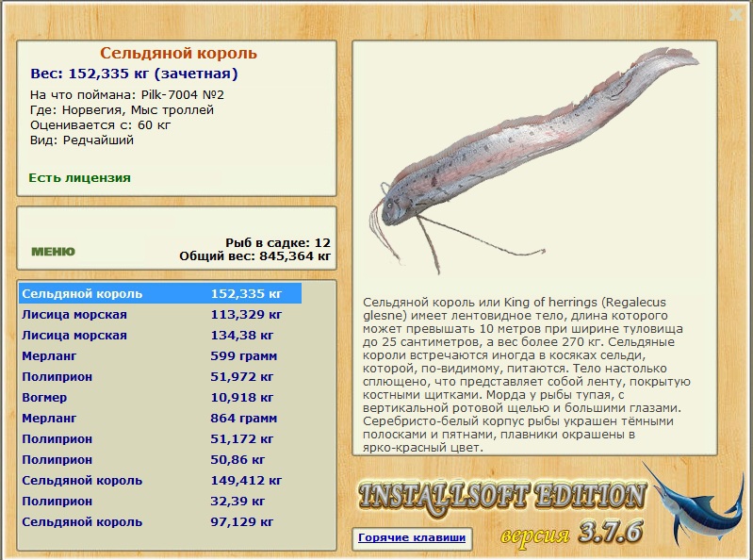Viewport: 753px width, 560px height.
Task: Click the Regalecus glesne description text
Action: coord(526,374)
